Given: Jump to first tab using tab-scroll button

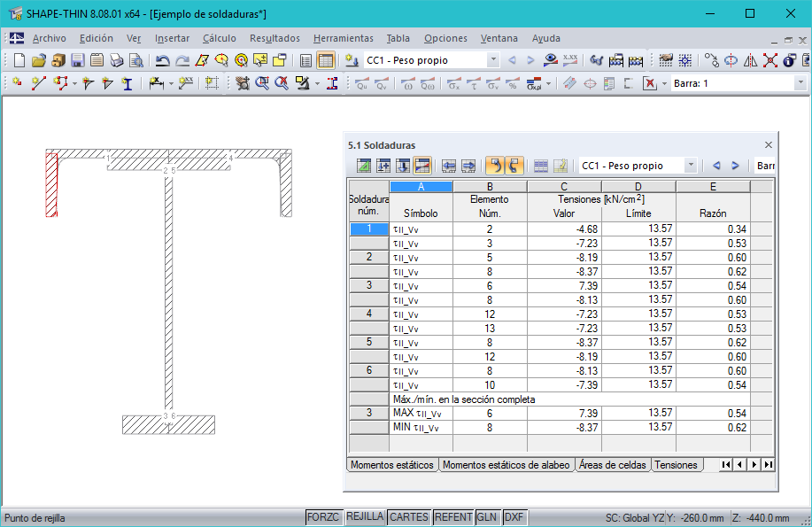Looking at the screenshot, I should (726, 465).
